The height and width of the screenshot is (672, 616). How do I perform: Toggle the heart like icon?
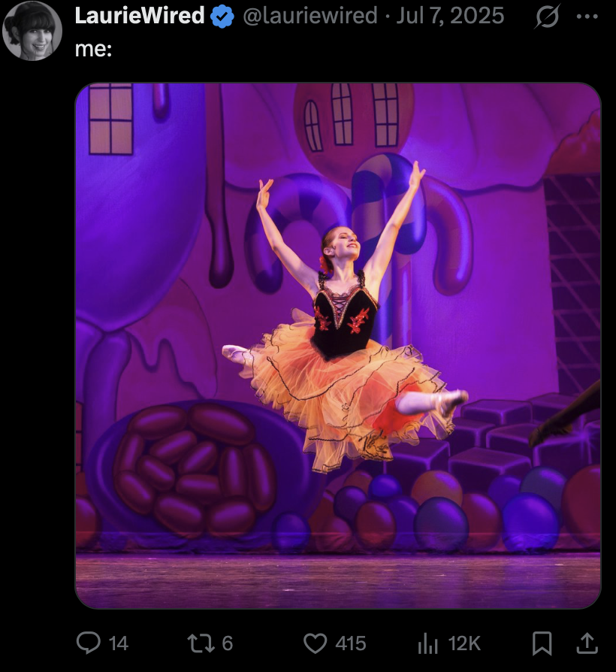[x=316, y=643]
